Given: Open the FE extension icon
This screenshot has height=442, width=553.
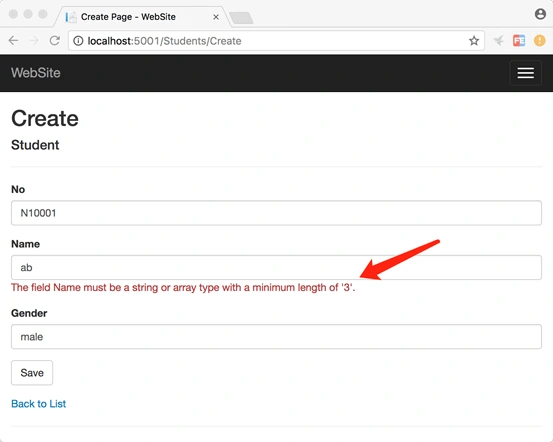Looking at the screenshot, I should (519, 41).
